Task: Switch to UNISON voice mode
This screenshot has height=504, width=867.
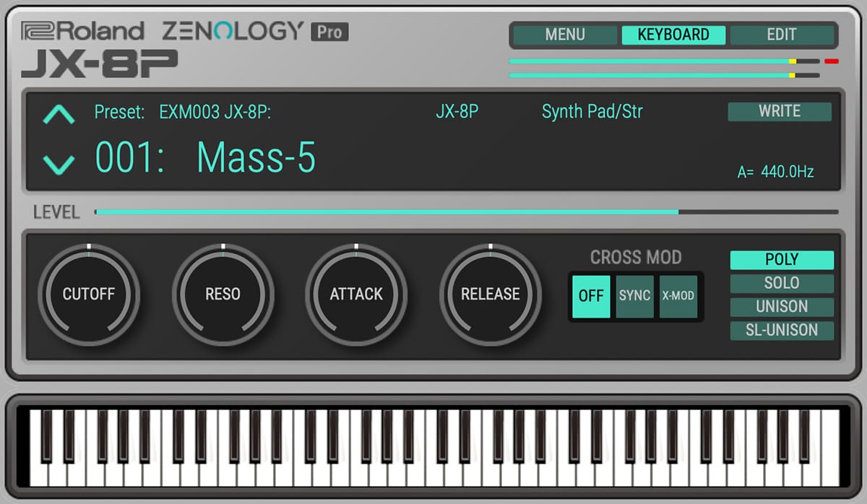Action: point(781,307)
